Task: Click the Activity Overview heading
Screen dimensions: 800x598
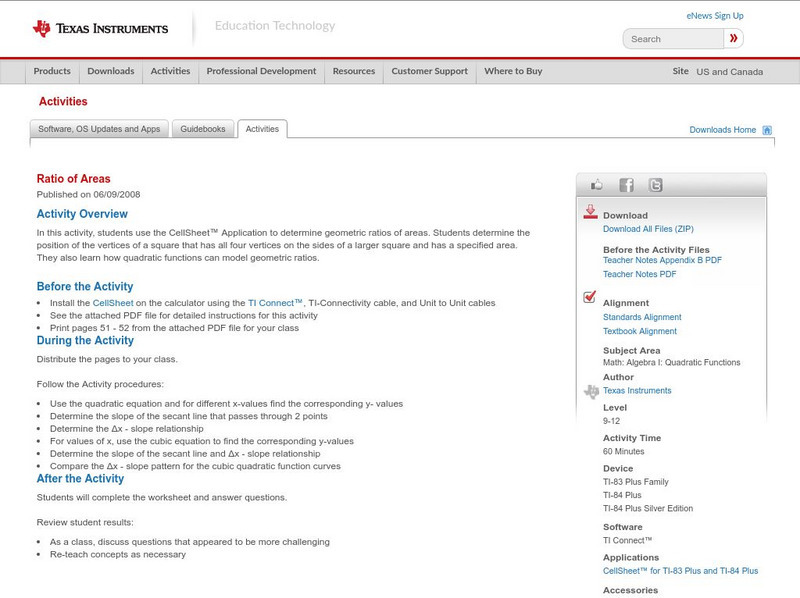Action: [82, 214]
